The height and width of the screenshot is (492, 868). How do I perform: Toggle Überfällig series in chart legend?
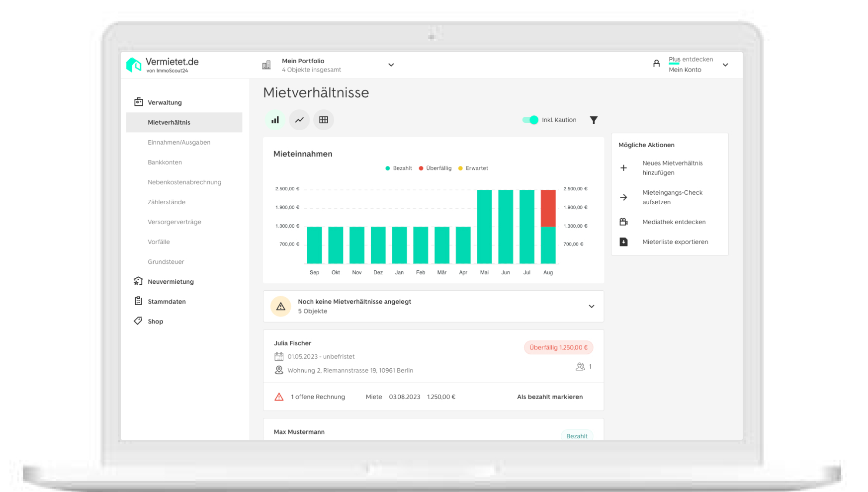pos(435,168)
